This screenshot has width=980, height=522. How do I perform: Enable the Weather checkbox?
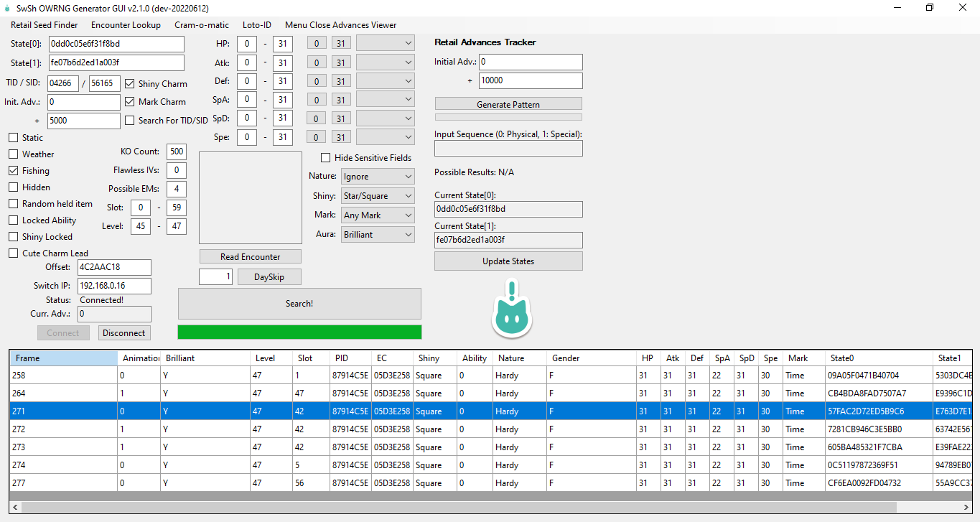click(x=14, y=154)
